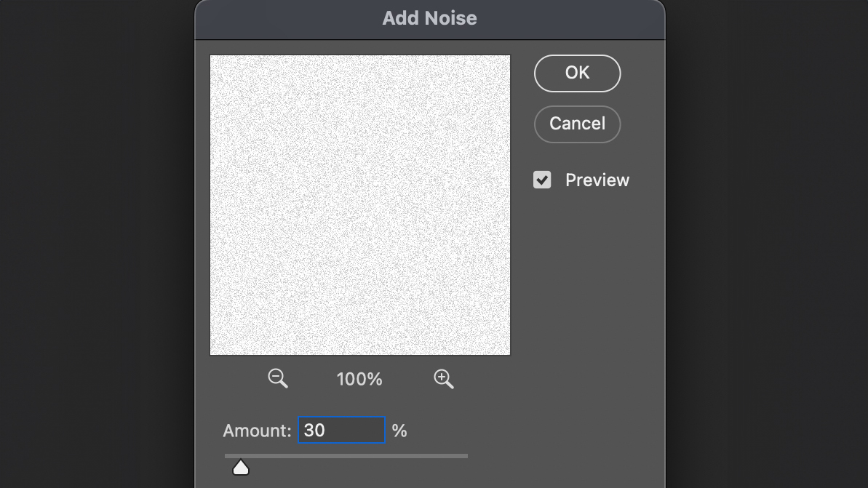Click the percent sign beside Amount field

(399, 430)
